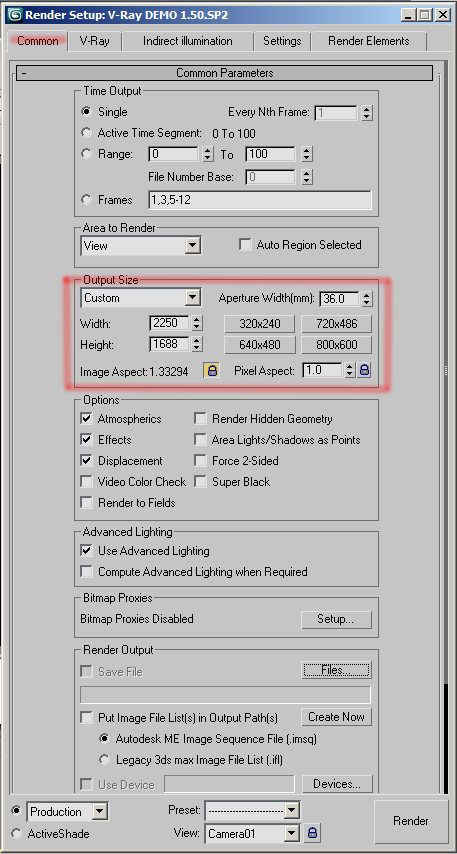The image size is (457, 854).
Task: Select the Active Time Segment radio button
Action: tap(86, 133)
